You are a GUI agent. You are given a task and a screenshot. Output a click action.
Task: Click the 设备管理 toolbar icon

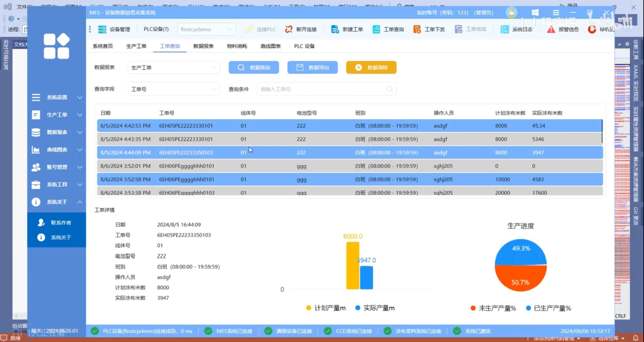(102, 29)
